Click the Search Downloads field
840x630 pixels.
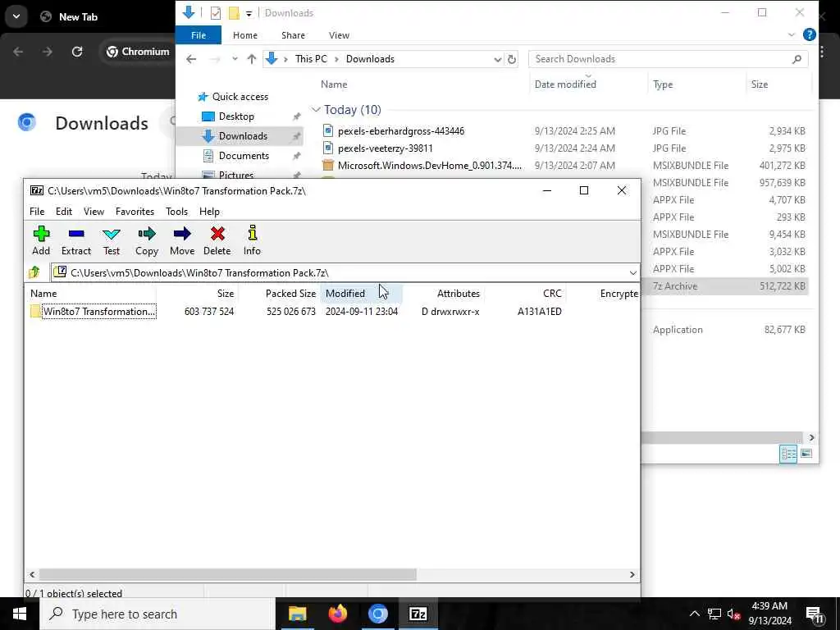click(668, 59)
